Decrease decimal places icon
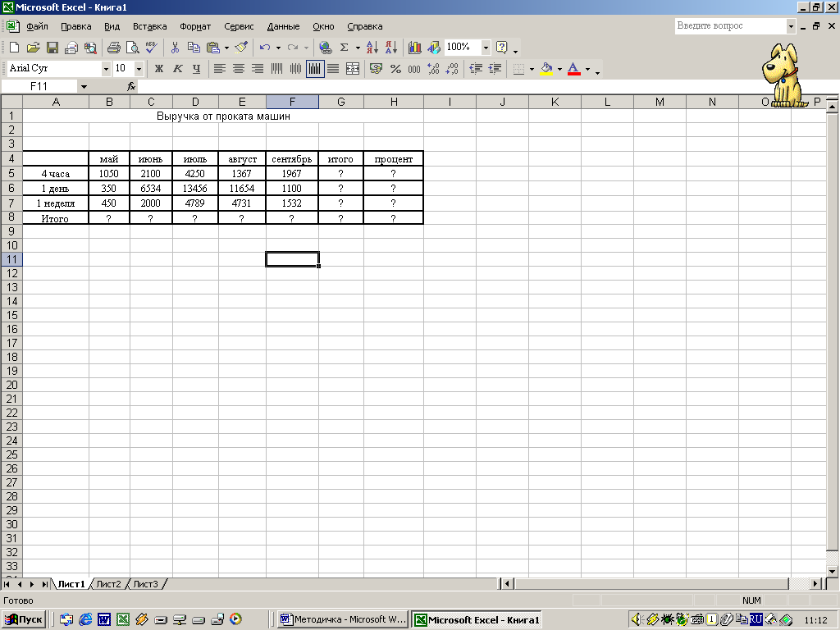 452,69
